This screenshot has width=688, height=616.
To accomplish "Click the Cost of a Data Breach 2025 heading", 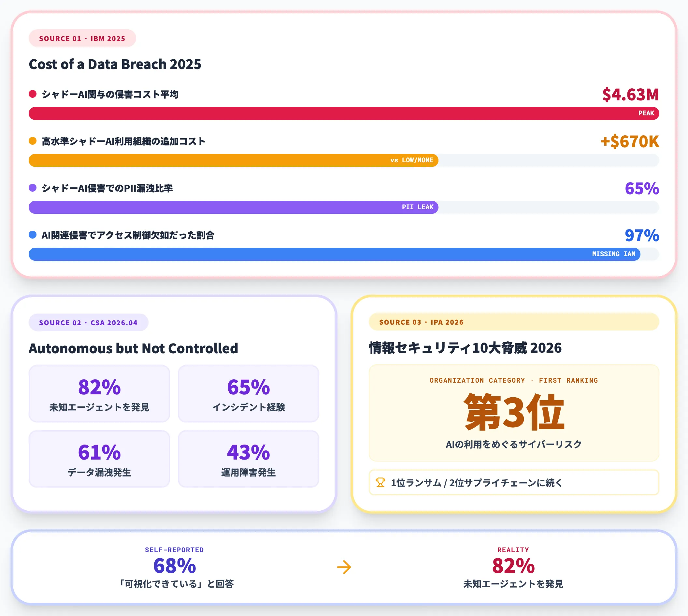I will click(115, 64).
